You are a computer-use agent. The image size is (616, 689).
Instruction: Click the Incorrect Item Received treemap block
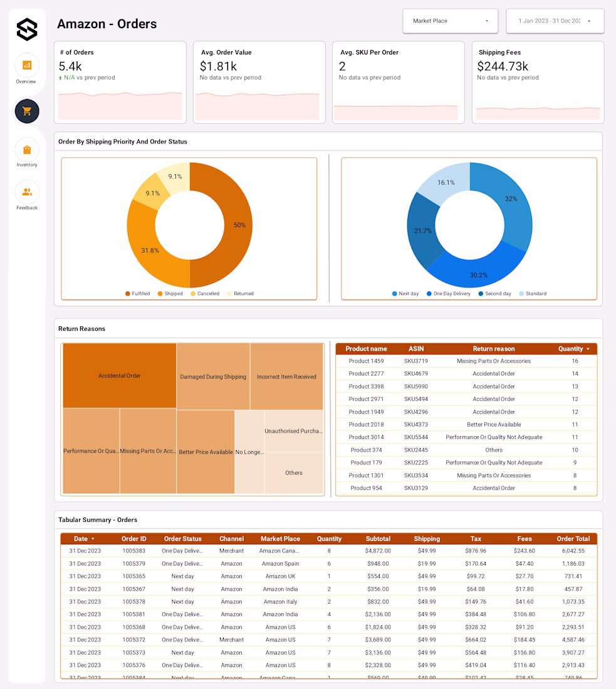[x=286, y=376]
